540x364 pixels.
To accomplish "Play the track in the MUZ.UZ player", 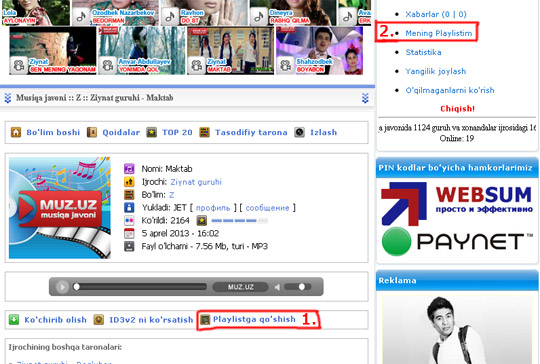I will point(62,287).
